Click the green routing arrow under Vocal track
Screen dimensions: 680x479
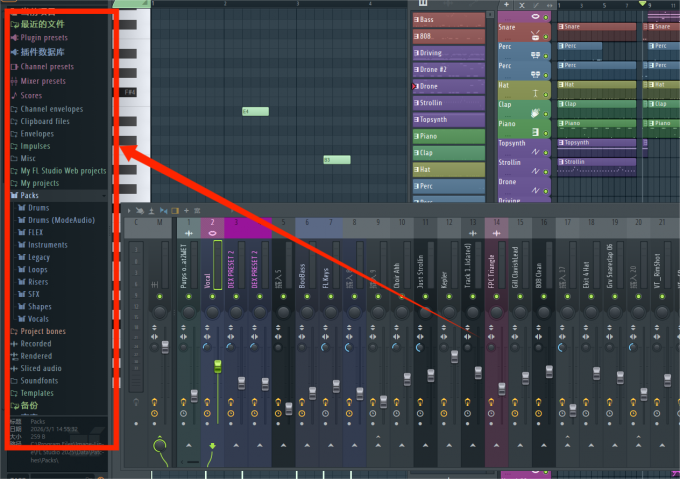point(212,446)
